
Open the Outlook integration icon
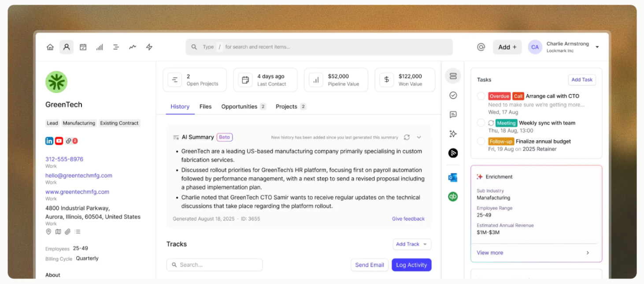click(x=453, y=177)
